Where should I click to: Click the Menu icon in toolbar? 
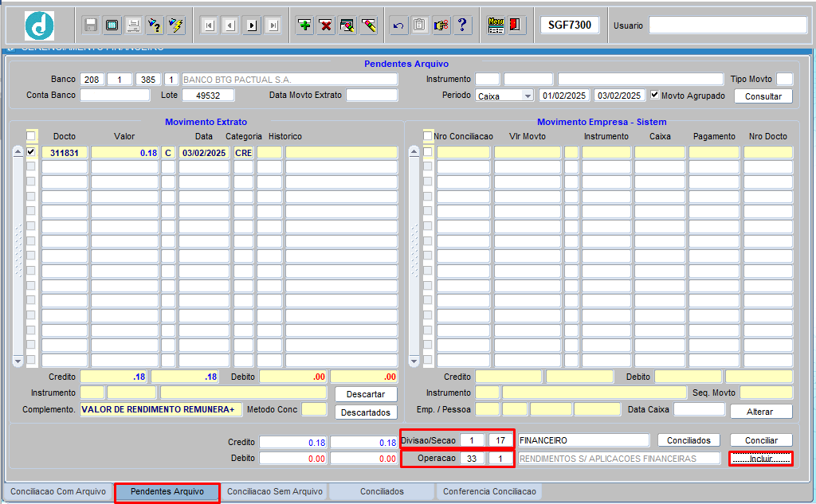(x=496, y=25)
